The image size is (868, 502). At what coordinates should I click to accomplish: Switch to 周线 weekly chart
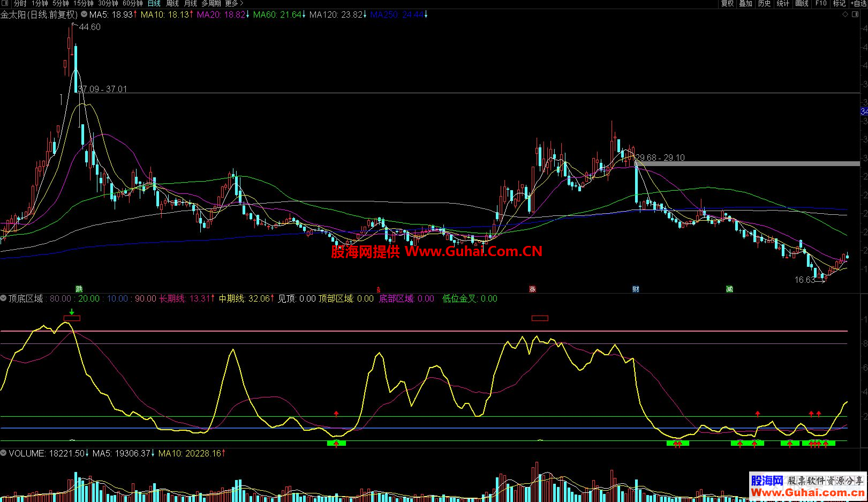click(x=172, y=3)
